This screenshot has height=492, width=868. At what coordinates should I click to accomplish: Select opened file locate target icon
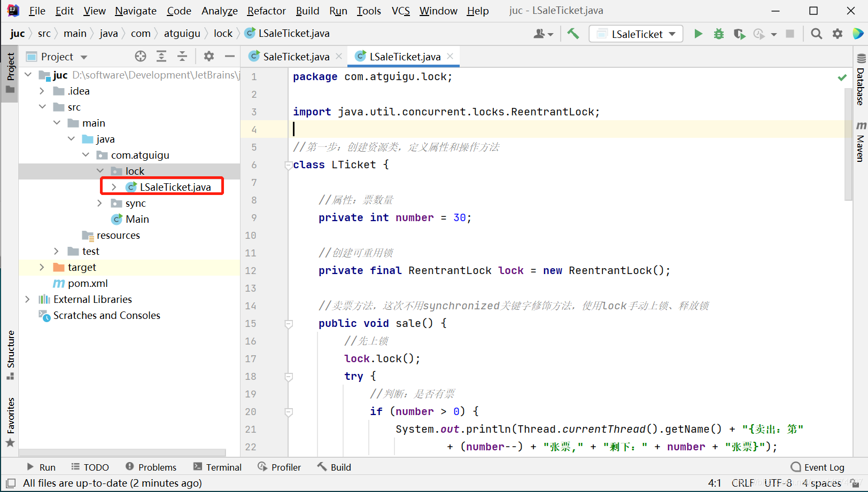141,56
